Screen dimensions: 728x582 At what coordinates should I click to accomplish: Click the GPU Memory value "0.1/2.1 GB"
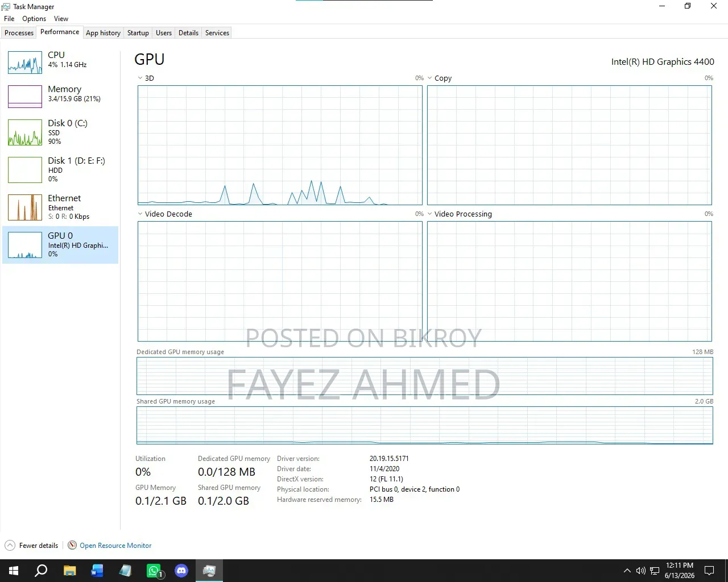pos(161,501)
